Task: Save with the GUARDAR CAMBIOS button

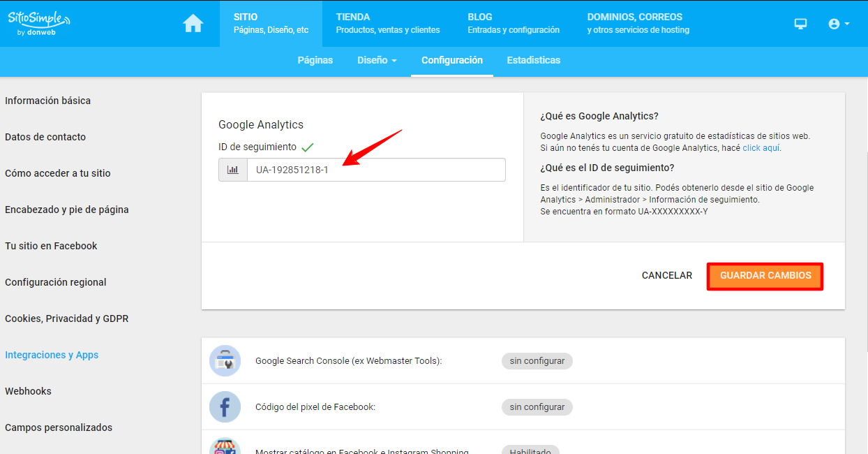Action: point(765,276)
